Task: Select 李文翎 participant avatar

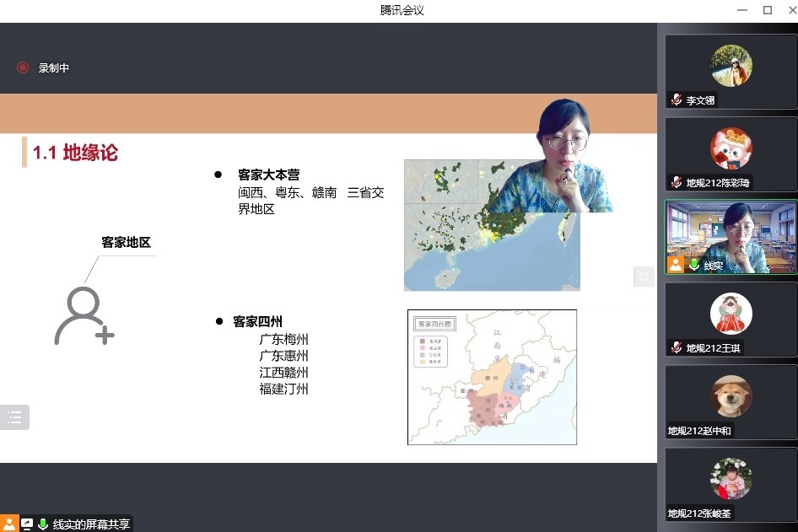Action: (731, 66)
